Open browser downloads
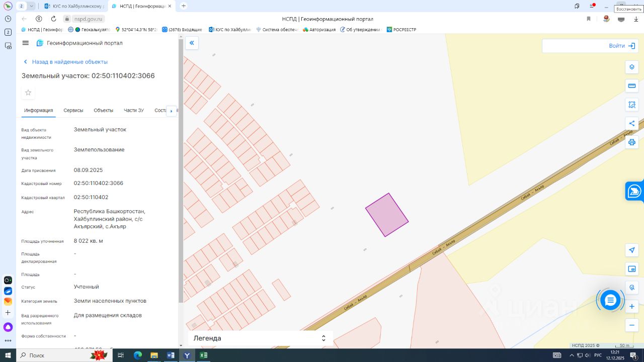The image size is (644, 362). 636,19
